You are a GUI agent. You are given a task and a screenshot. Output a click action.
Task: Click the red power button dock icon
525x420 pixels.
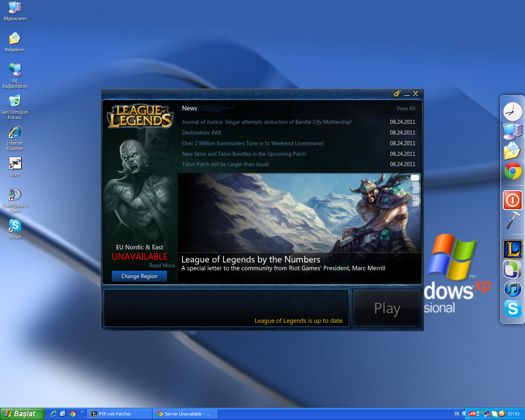(512, 200)
